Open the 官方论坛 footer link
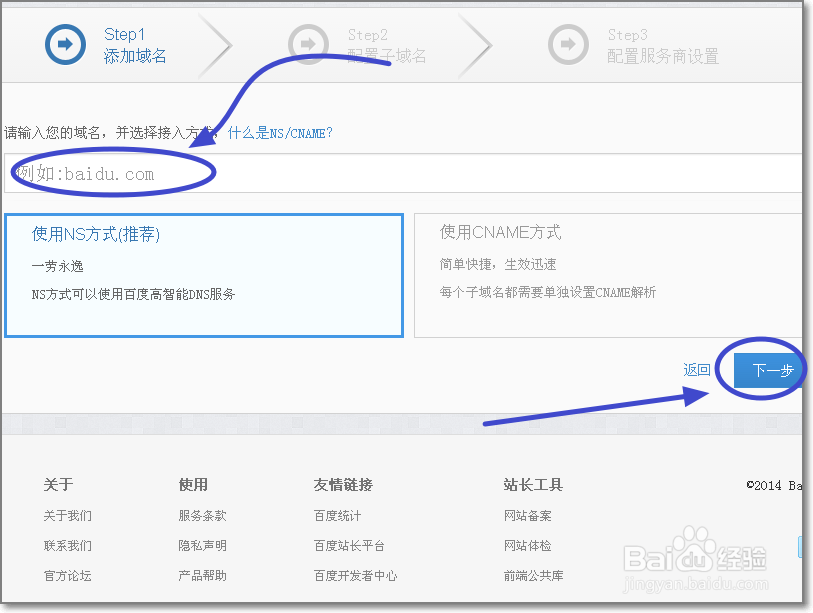The image size is (813, 613). coord(68,575)
